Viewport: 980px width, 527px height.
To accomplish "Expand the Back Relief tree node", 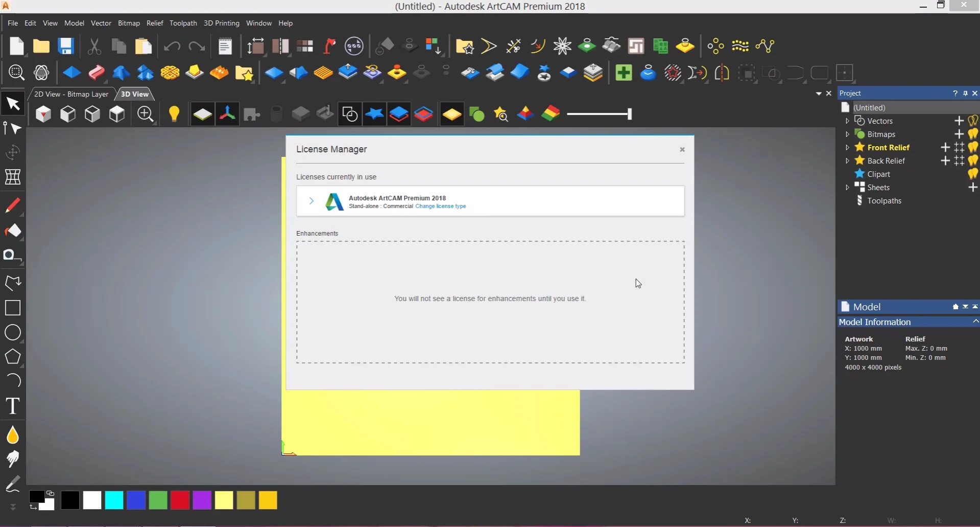I will [x=847, y=161].
